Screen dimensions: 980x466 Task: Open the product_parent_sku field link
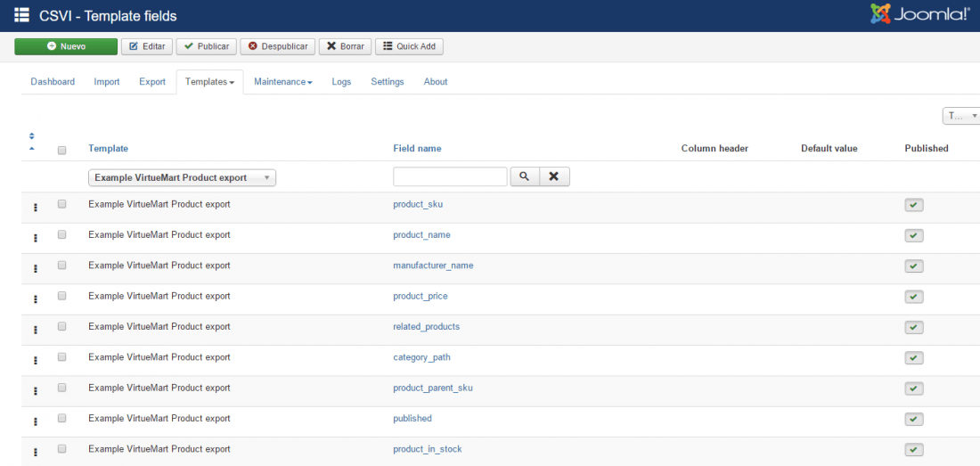click(x=432, y=388)
